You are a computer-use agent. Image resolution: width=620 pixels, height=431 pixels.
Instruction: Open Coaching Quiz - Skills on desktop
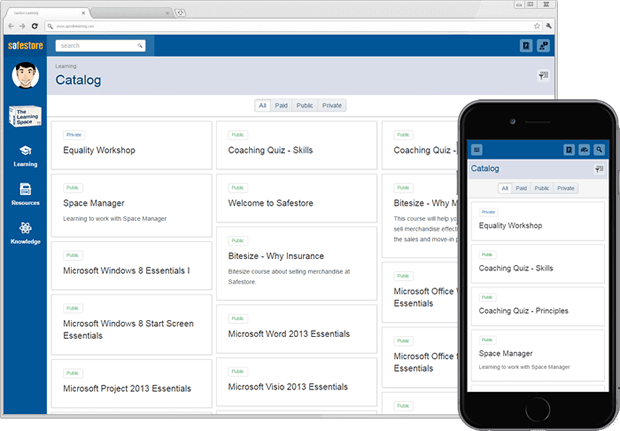click(x=297, y=146)
